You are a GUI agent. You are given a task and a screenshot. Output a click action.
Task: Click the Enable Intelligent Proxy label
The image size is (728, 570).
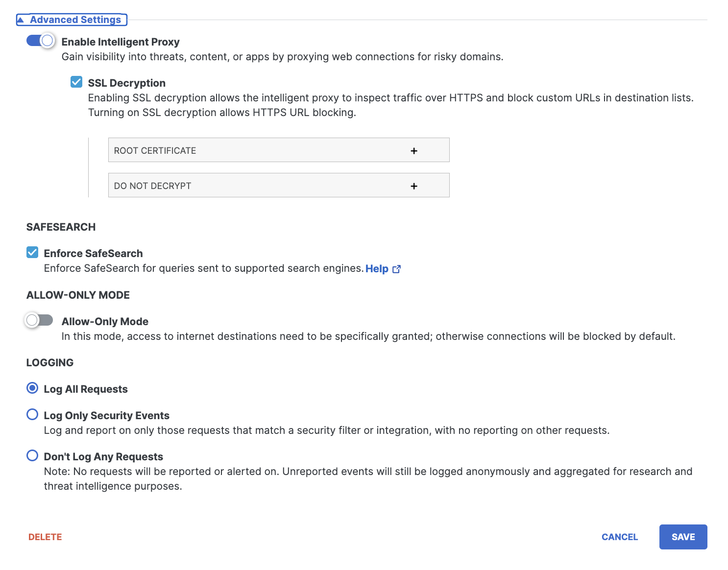pyautogui.click(x=121, y=42)
